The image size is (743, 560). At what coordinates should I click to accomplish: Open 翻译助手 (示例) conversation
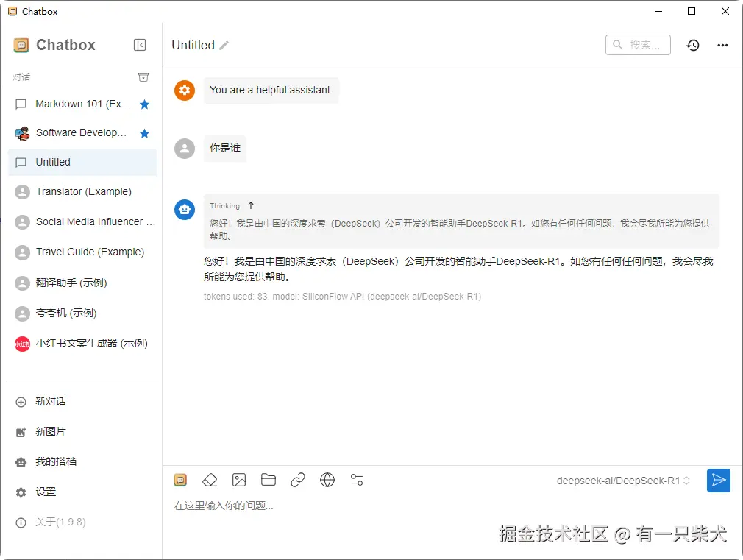click(x=83, y=283)
